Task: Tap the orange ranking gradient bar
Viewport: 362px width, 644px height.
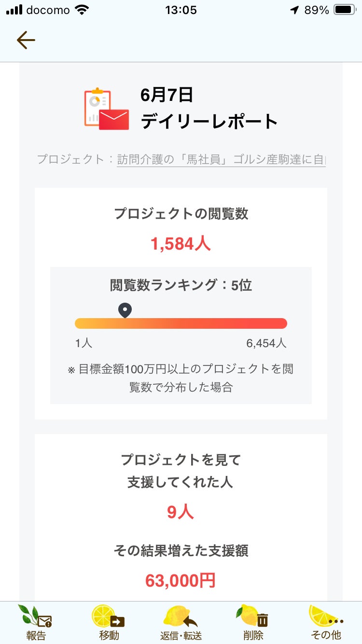Action: pos(181,323)
